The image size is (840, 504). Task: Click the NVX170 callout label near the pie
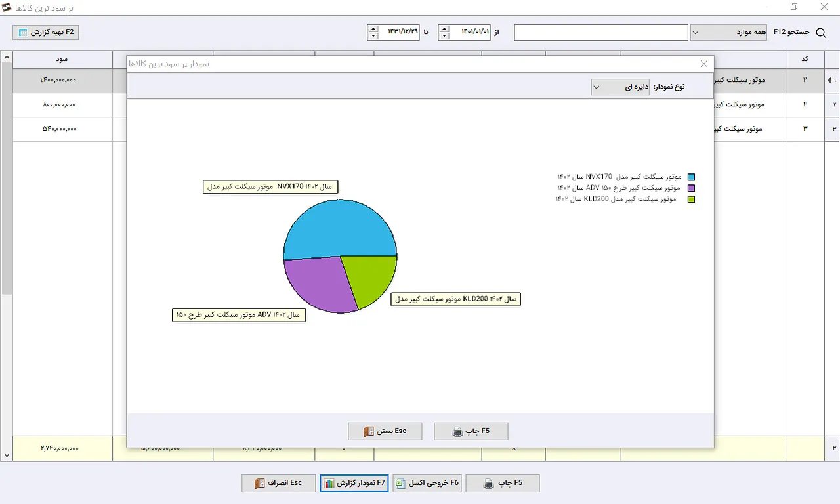(x=271, y=186)
